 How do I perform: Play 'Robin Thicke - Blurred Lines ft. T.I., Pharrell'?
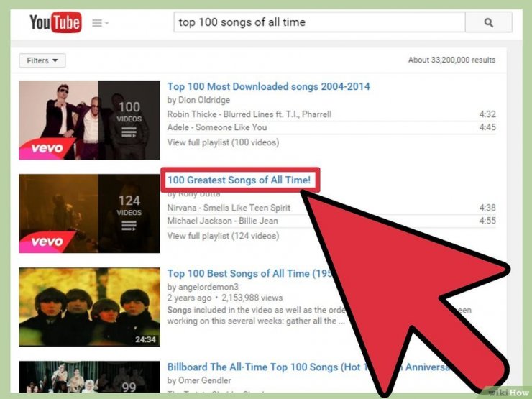point(249,114)
